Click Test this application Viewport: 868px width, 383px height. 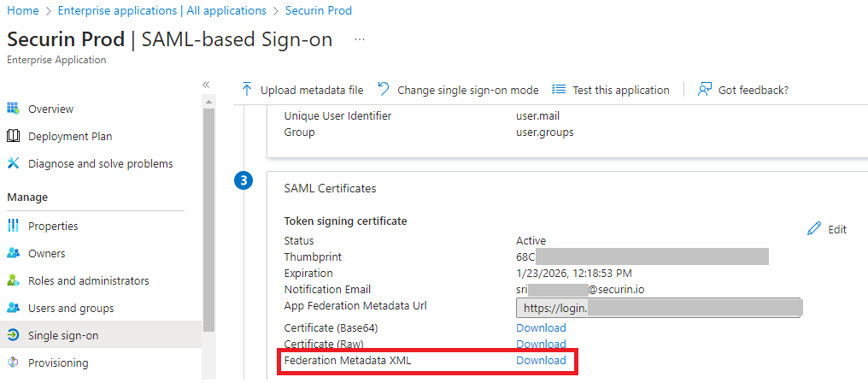(x=621, y=90)
